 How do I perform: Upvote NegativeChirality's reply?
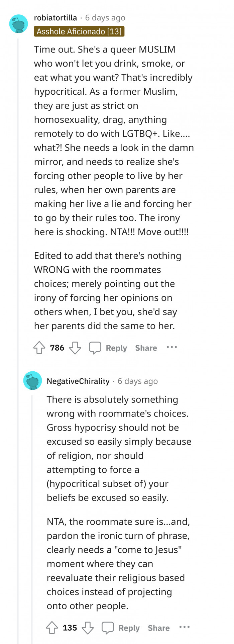click(x=52, y=628)
